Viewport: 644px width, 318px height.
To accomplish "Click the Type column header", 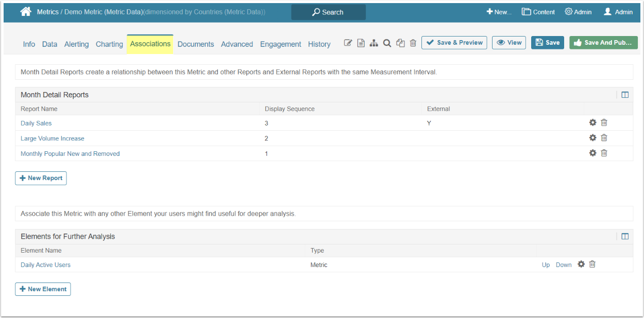I will [317, 251].
